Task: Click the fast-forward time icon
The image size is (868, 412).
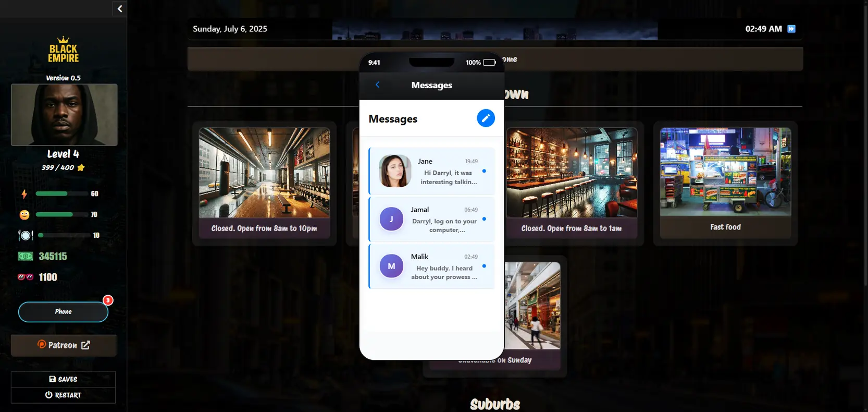Action: click(x=791, y=29)
